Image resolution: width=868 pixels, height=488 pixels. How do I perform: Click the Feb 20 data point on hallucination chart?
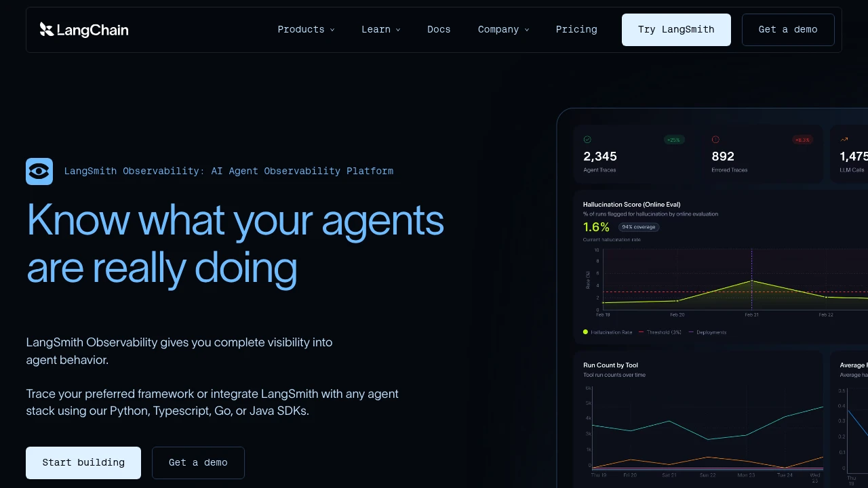[677, 300]
